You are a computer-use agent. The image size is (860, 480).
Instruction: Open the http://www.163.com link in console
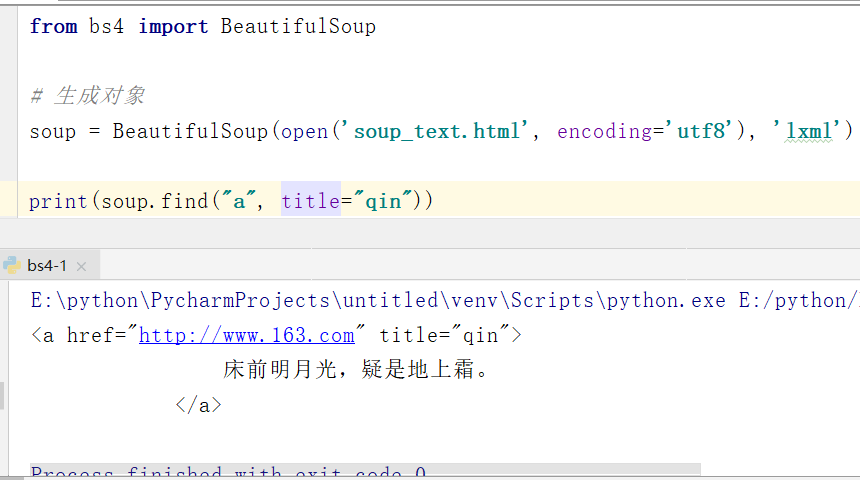tap(247, 335)
